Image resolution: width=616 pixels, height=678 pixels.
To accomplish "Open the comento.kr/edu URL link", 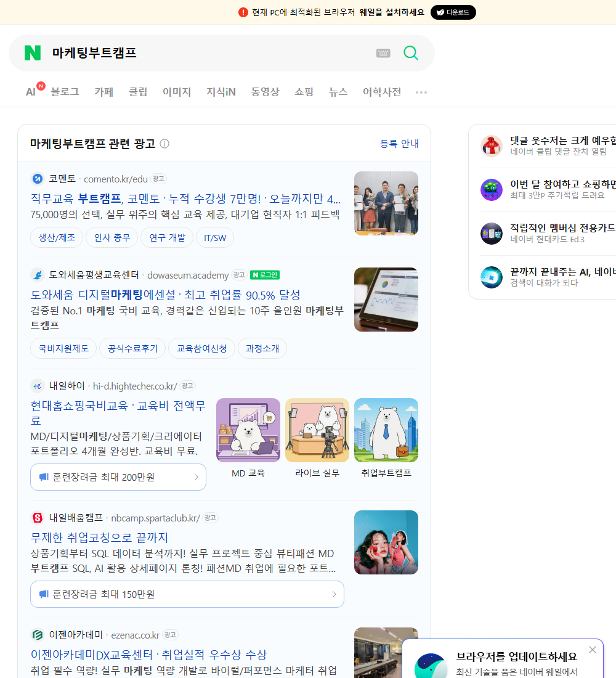I will tap(116, 179).
